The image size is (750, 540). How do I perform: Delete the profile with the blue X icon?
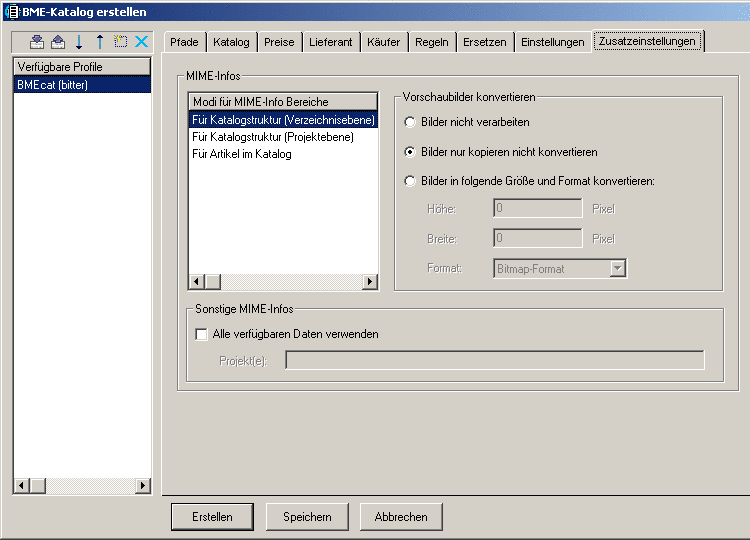pyautogui.click(x=142, y=42)
